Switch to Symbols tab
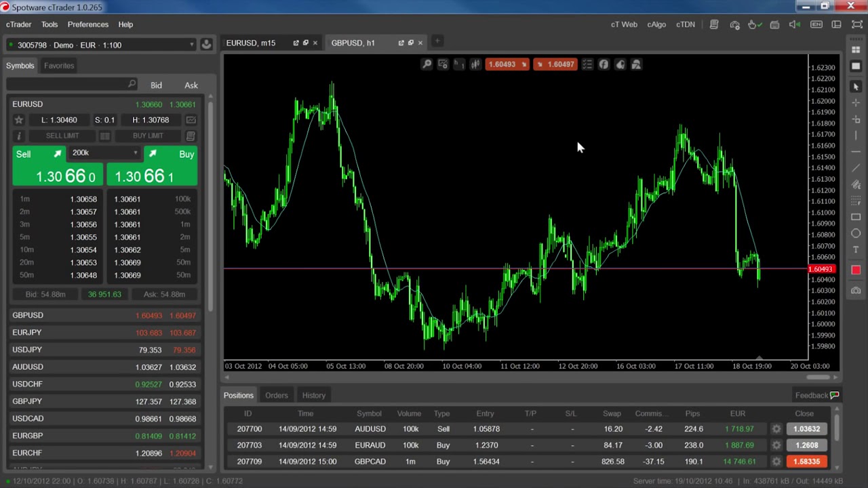 coord(20,66)
